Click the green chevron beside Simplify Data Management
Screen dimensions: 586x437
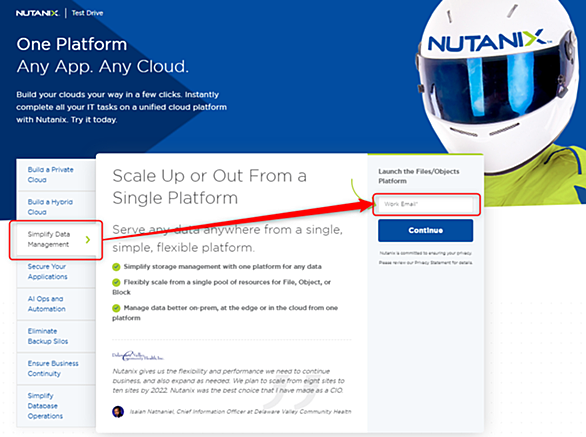(88, 240)
